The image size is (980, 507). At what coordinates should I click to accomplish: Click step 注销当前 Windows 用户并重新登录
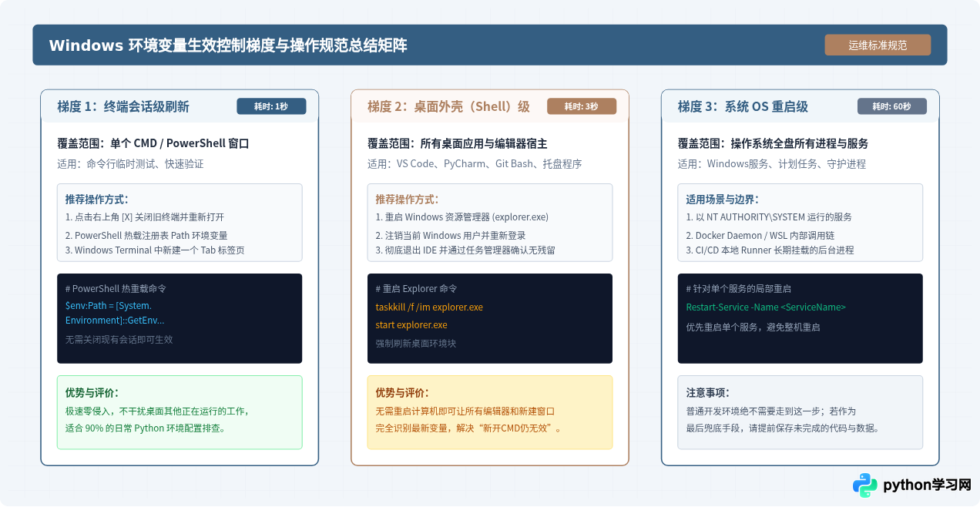[451, 235]
